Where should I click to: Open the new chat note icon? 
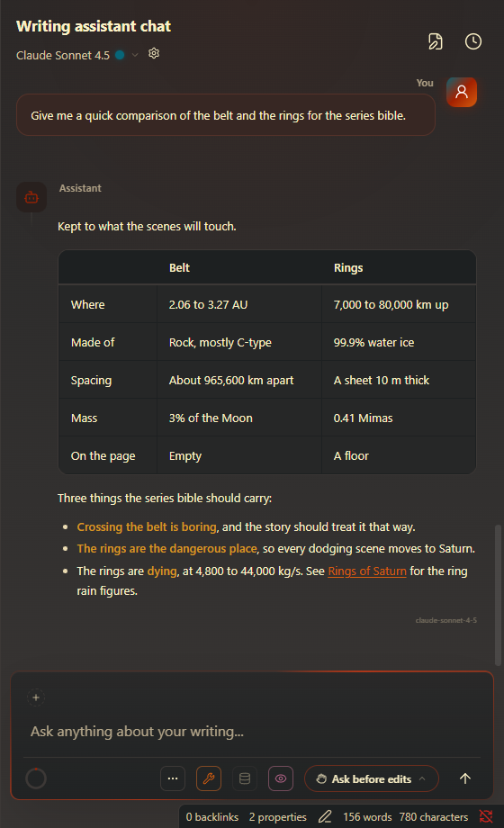(436, 41)
